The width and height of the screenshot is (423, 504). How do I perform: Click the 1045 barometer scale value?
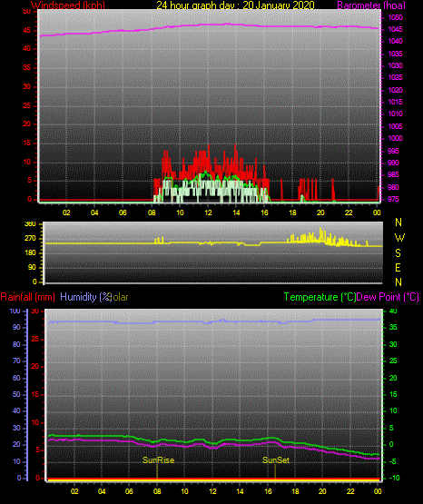[395, 30]
